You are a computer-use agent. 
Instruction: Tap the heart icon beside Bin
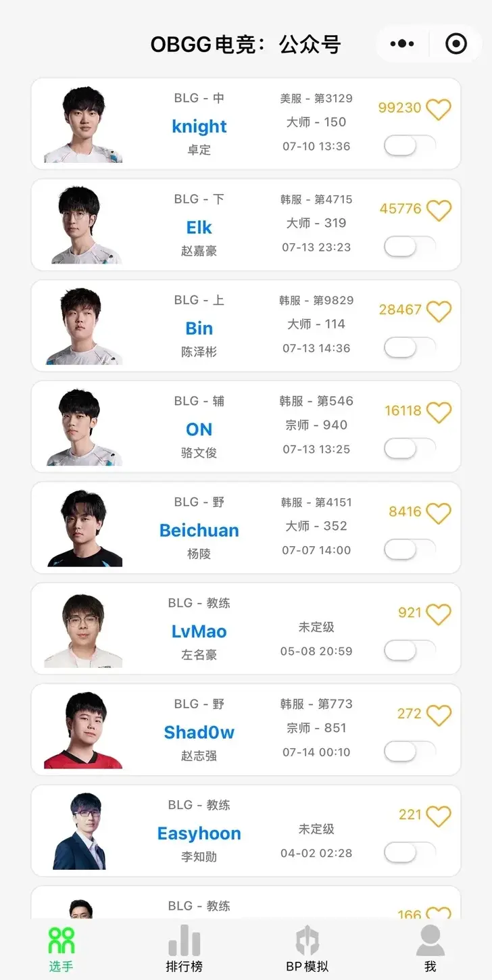point(439,311)
